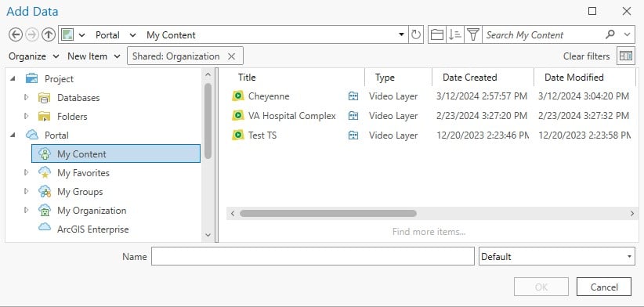
Task: Click the Databases icon in the tree
Action: tap(44, 98)
